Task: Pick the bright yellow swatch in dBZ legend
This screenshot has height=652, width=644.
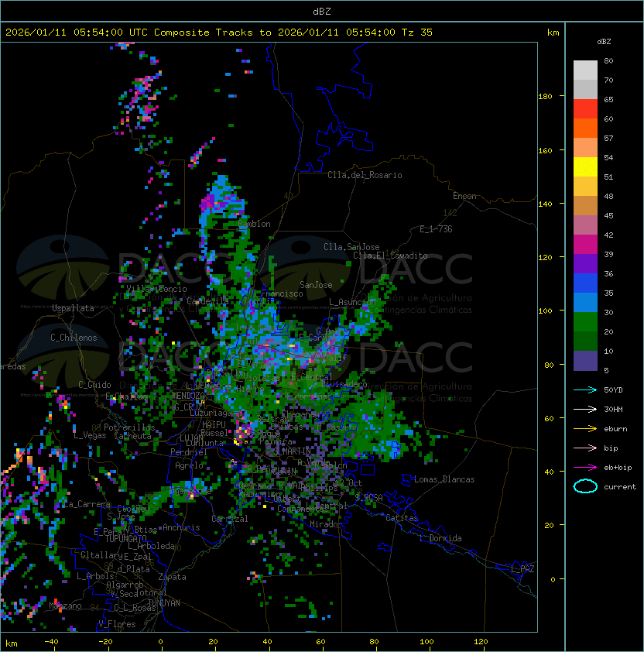Action: click(585, 167)
